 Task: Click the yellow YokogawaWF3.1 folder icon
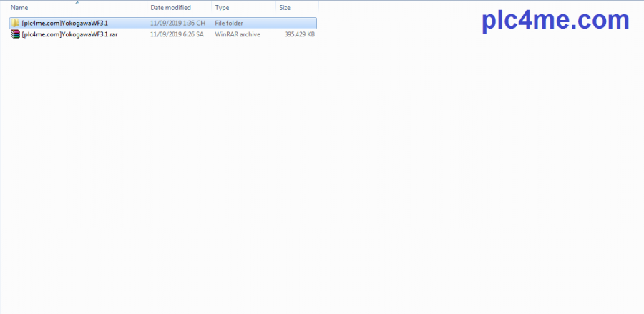coord(15,23)
